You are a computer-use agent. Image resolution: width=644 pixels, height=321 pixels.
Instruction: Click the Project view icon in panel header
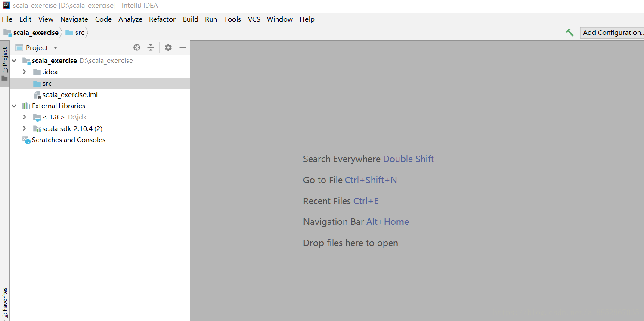[19, 47]
